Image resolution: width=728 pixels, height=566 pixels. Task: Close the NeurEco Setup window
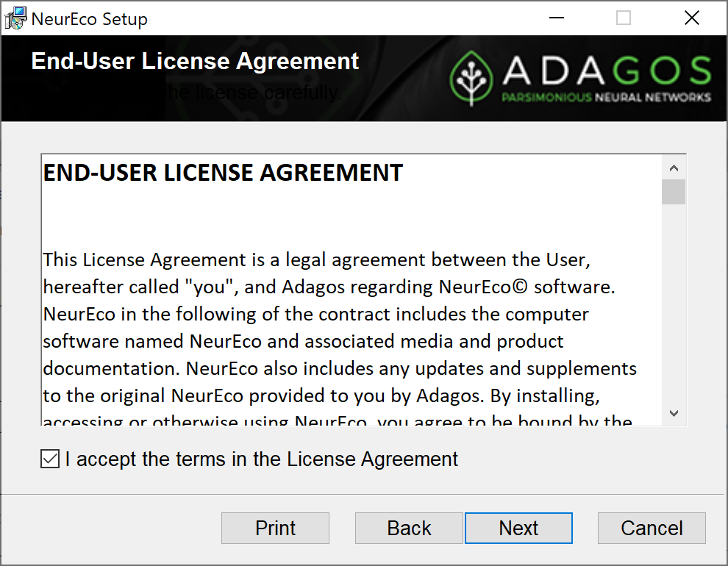pos(691,18)
